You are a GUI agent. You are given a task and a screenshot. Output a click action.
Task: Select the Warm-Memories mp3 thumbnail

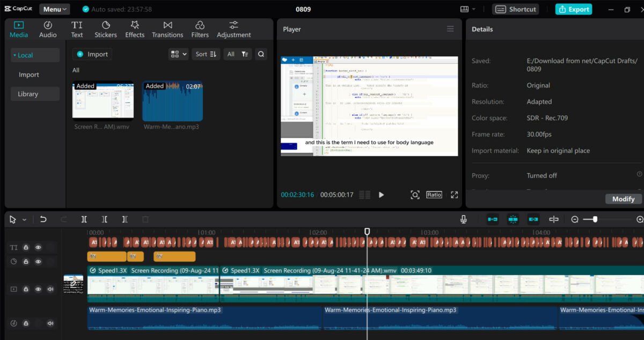pyautogui.click(x=172, y=102)
